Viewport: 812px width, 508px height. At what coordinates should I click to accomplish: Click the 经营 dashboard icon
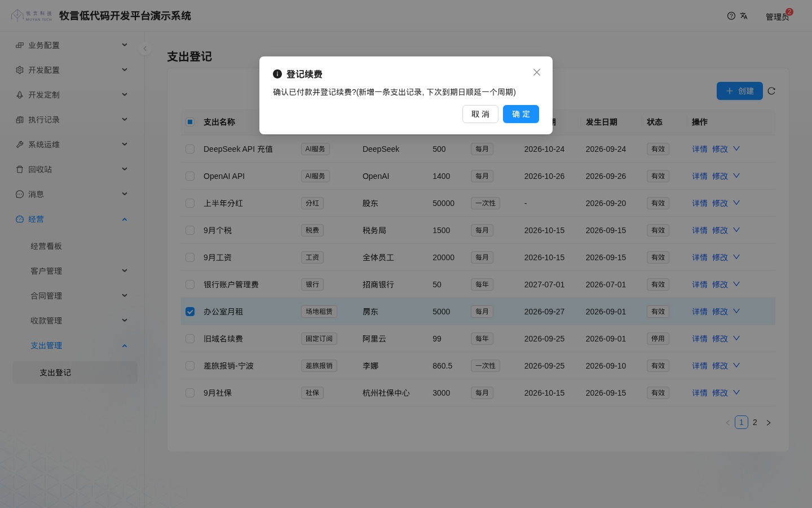tap(20, 219)
